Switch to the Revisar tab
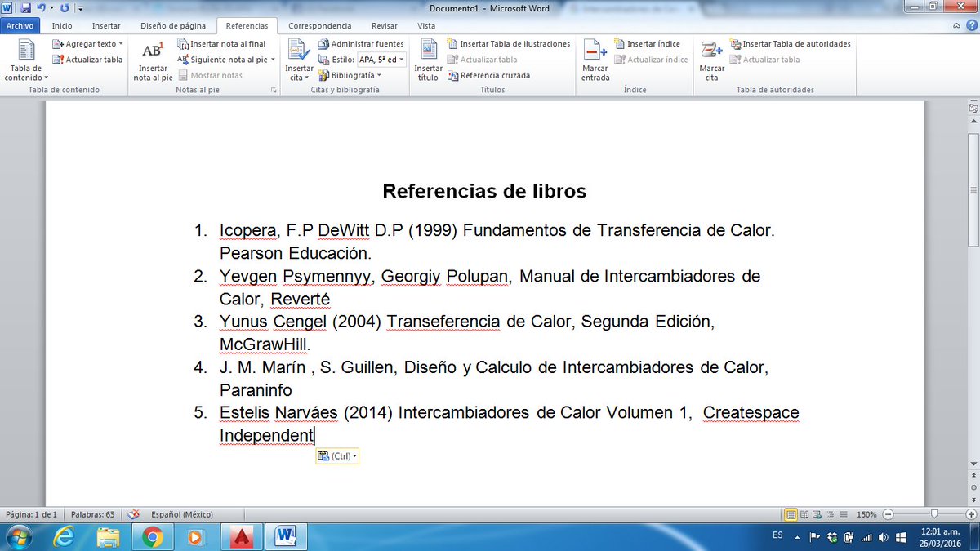980x551 pixels. click(385, 25)
